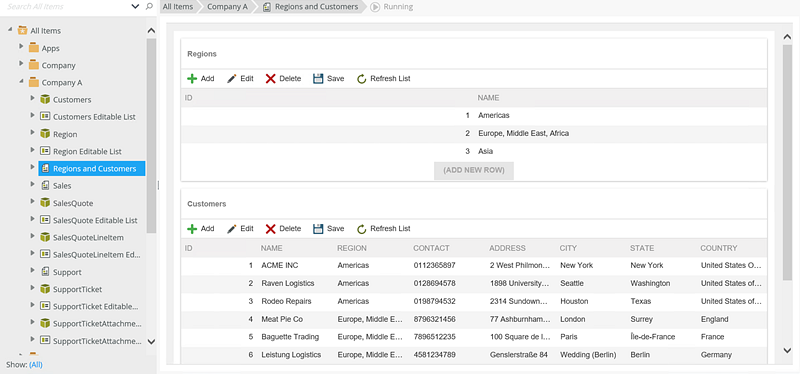Go to Company A breadcrumb

pos(223,7)
